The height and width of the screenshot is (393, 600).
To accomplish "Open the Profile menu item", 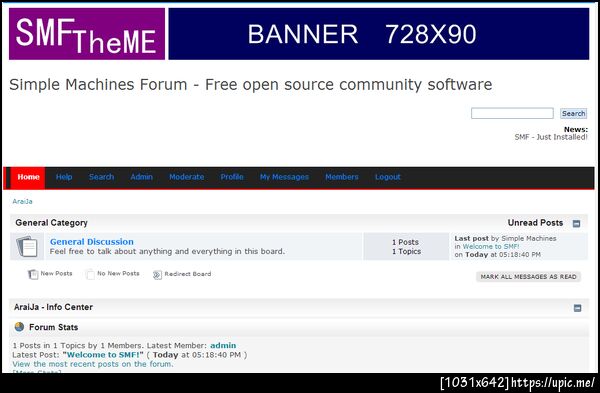I will 232,177.
